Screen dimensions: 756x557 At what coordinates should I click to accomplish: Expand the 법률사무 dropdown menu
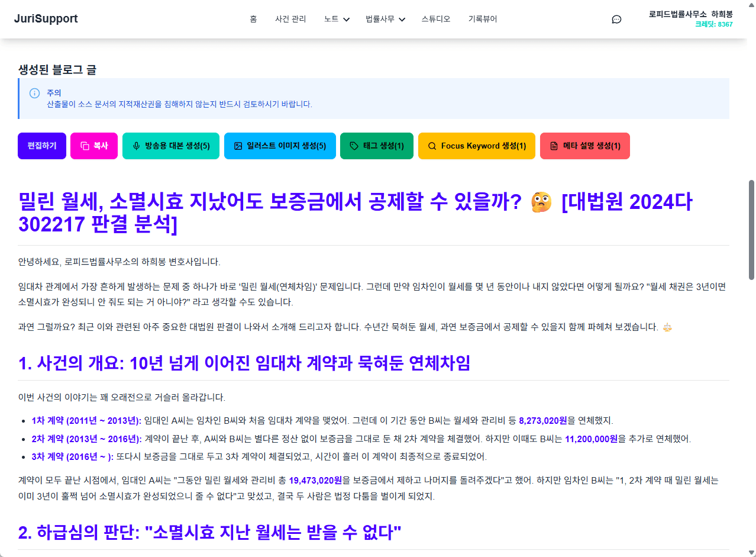tap(385, 19)
